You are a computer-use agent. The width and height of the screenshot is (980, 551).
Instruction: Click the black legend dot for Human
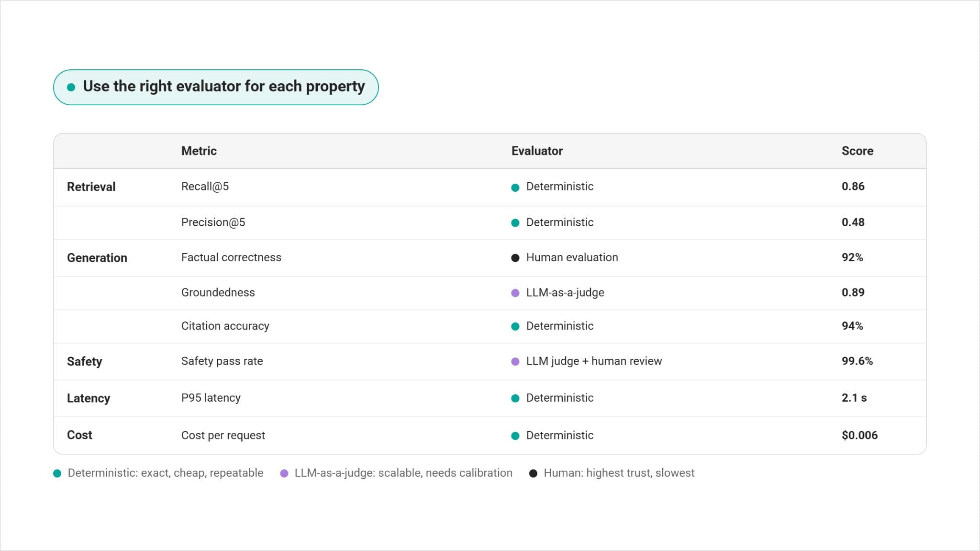coord(533,474)
